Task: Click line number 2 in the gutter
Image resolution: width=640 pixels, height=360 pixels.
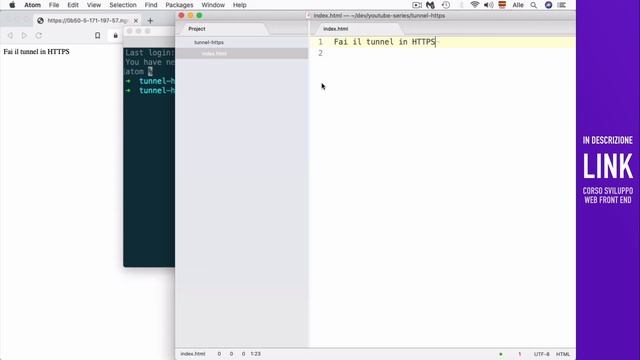Action: pyautogui.click(x=320, y=53)
